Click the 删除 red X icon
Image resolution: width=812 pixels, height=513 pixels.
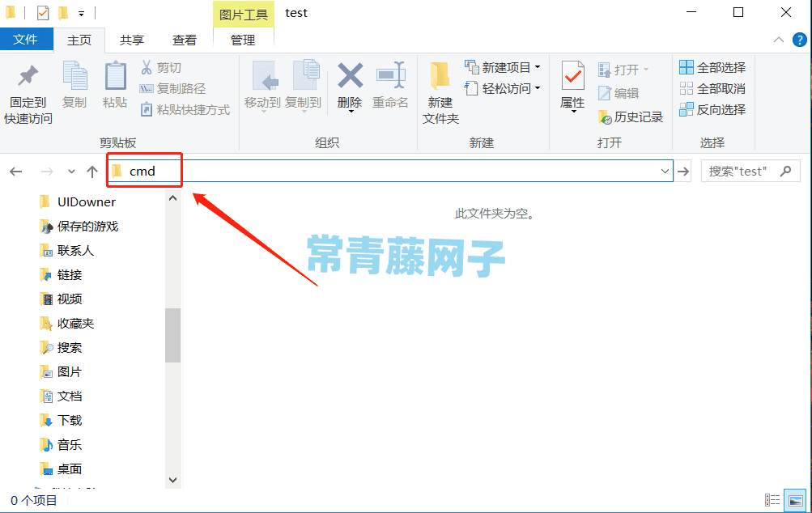click(350, 75)
